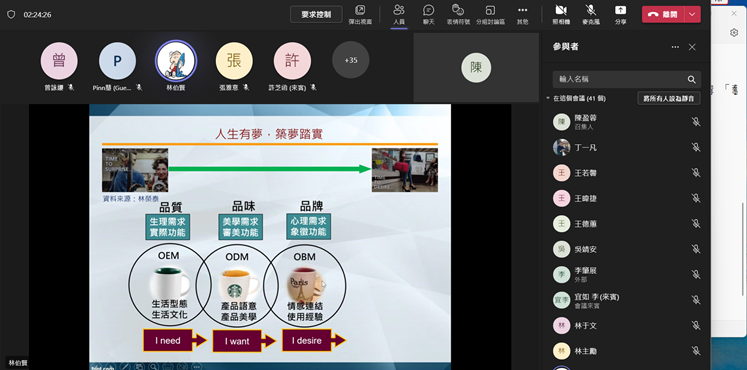Open the participants panel ellipsis options
This screenshot has height=370, width=747.
point(675,47)
